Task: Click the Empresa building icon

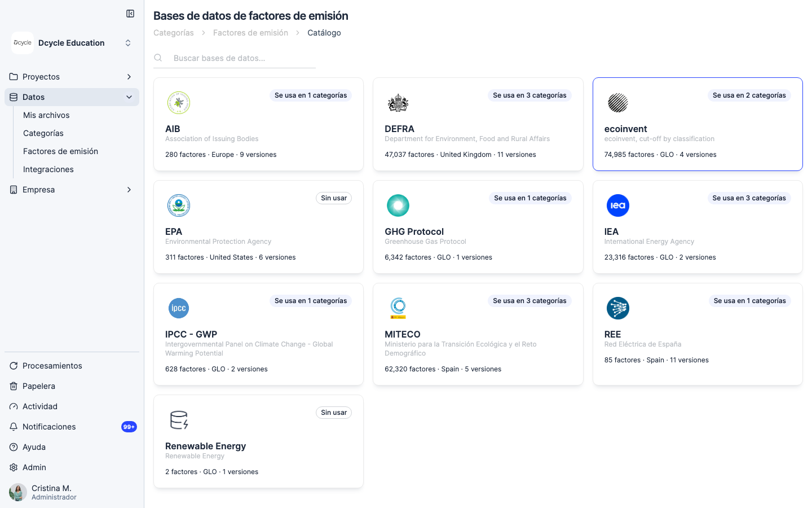Action: [14, 190]
